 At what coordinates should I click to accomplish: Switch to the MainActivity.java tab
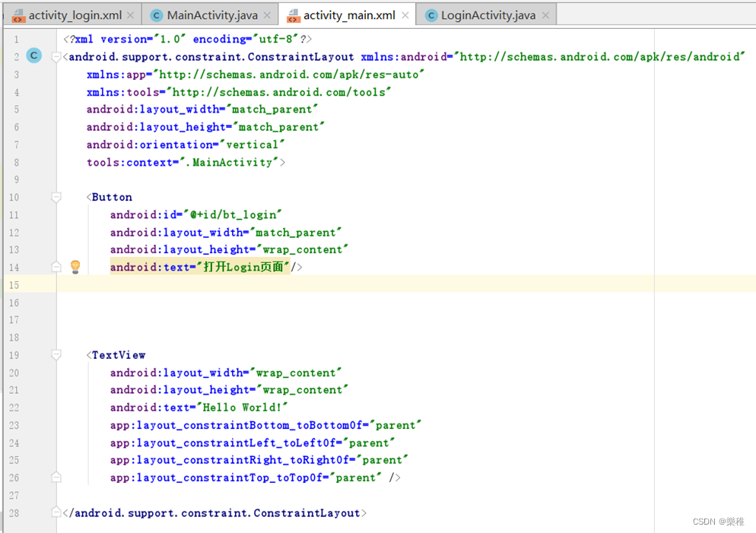pos(211,13)
